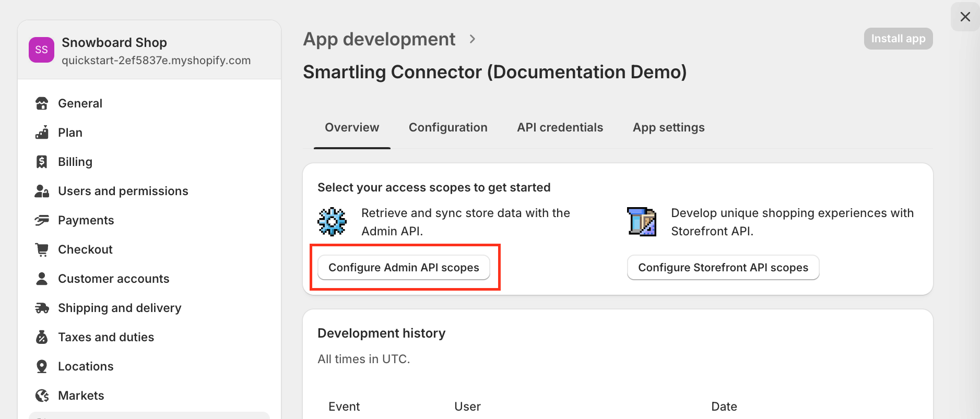Click the Checkout cart icon

tap(42, 249)
